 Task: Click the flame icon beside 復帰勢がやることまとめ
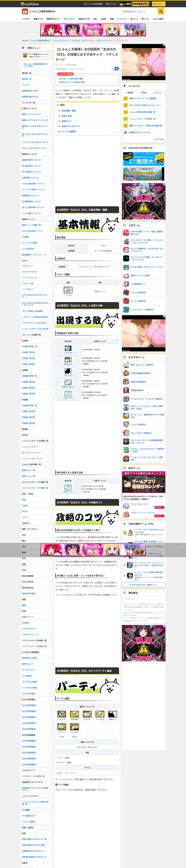pos(126,132)
